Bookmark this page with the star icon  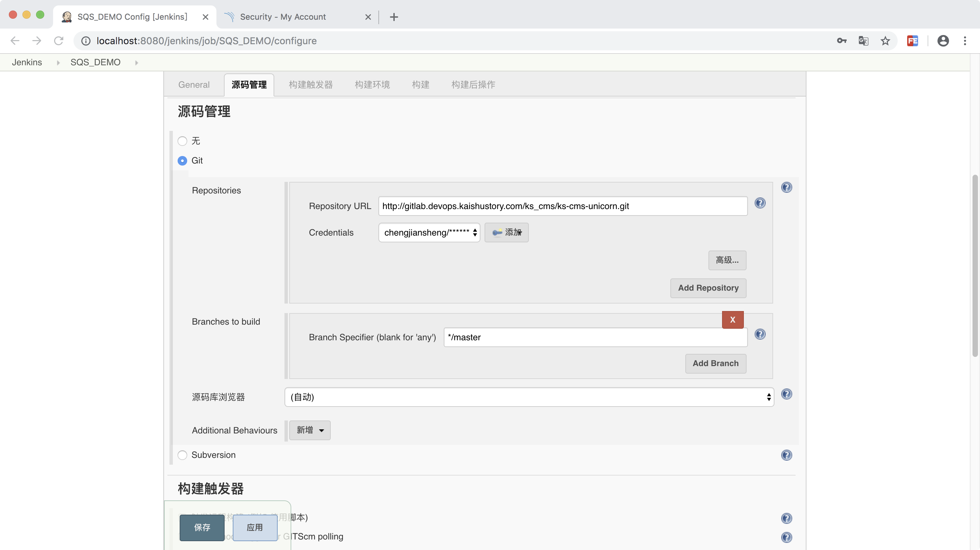[885, 41]
